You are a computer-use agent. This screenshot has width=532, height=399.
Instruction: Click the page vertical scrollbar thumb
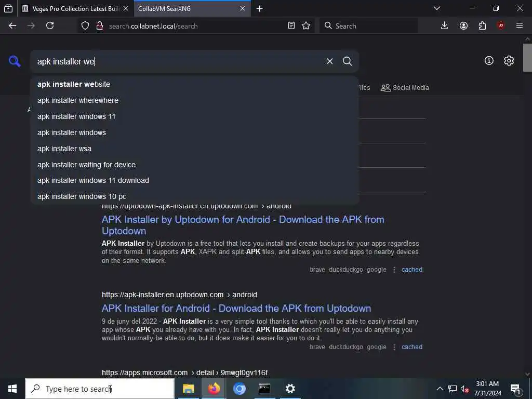point(527,58)
